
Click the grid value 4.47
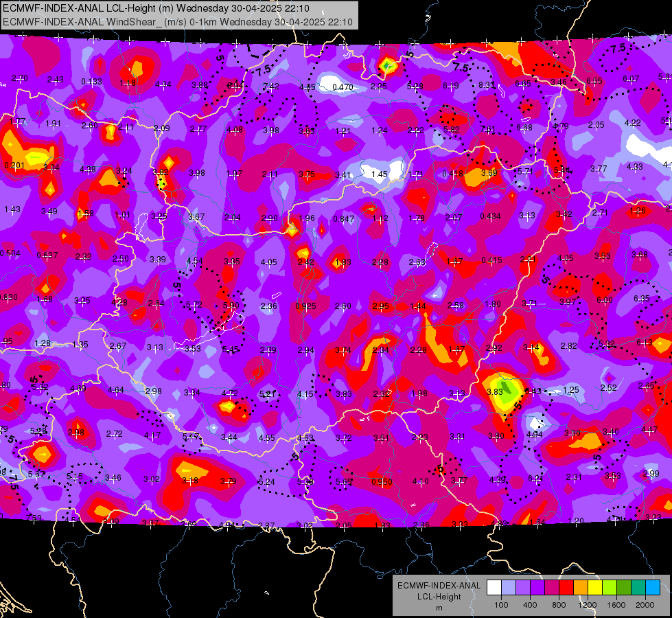(x=649, y=429)
